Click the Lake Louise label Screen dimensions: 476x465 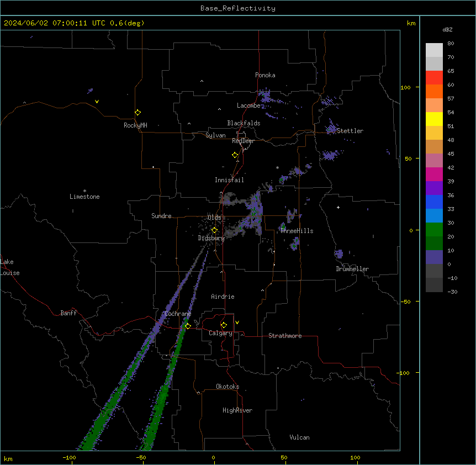pyautogui.click(x=10, y=267)
